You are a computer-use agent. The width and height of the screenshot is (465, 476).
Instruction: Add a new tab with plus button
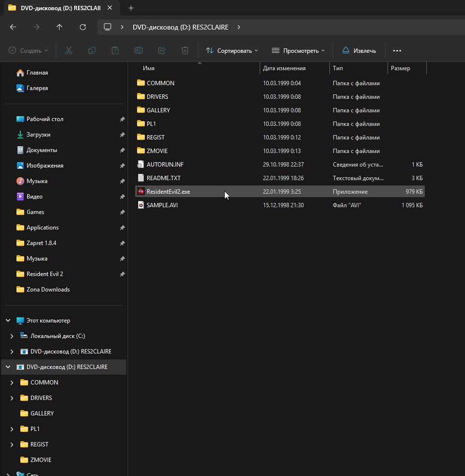click(x=131, y=8)
